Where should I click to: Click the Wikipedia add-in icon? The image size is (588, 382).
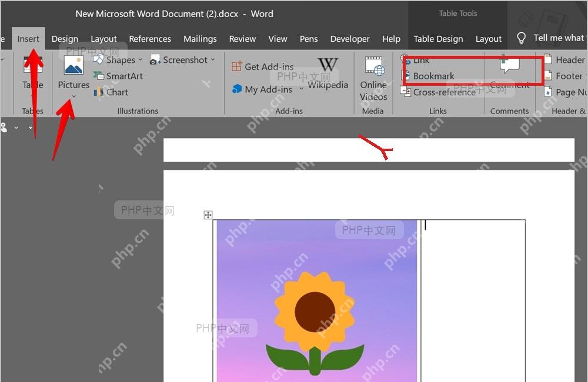[x=328, y=65]
